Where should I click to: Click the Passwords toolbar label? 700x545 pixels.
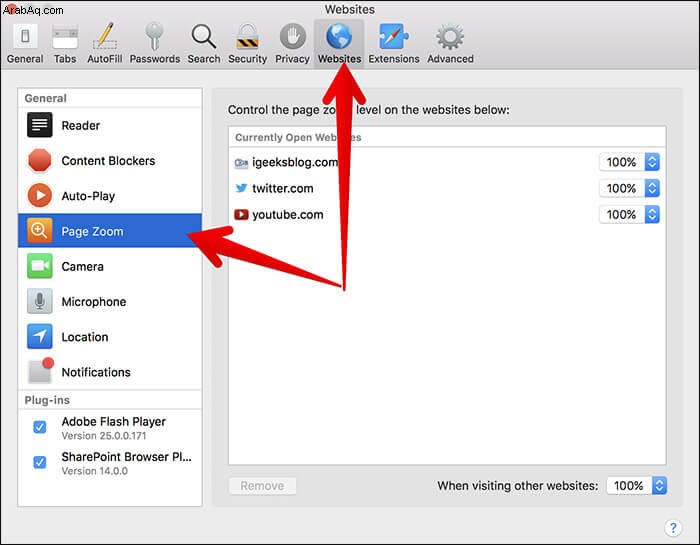tap(155, 59)
